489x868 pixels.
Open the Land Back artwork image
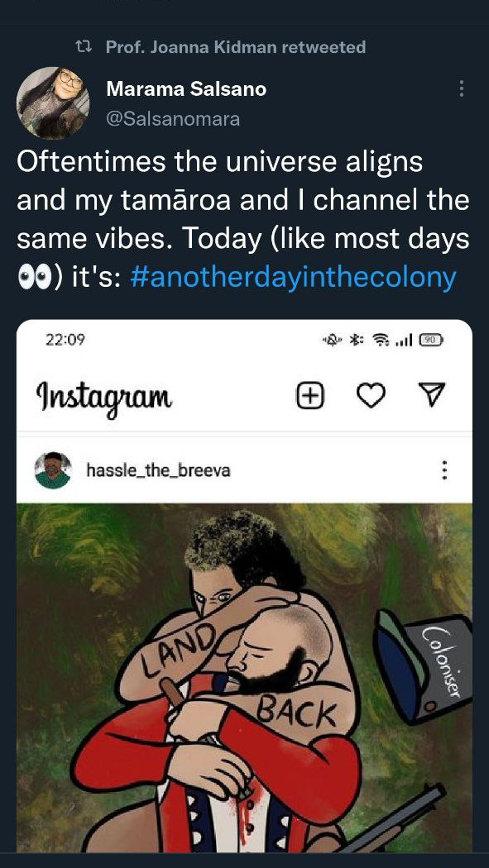[x=244, y=678]
